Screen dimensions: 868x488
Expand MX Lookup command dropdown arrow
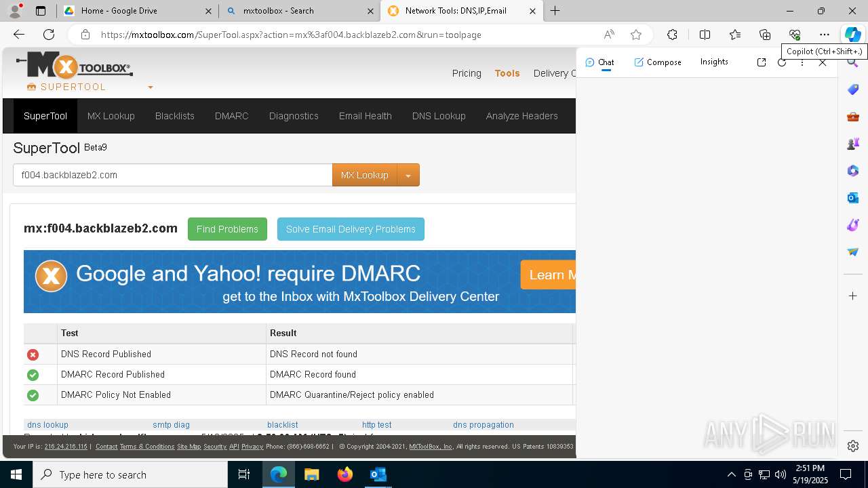408,175
